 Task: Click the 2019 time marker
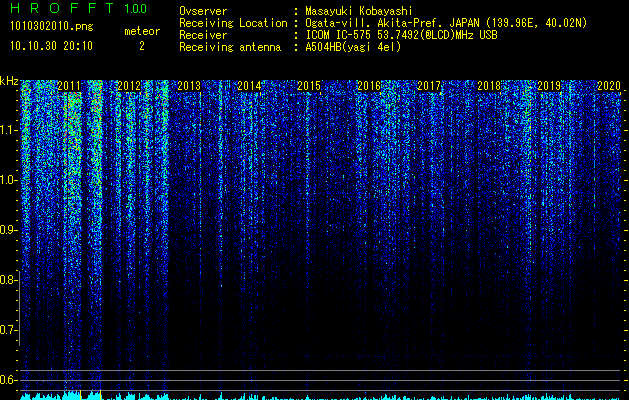(x=549, y=86)
